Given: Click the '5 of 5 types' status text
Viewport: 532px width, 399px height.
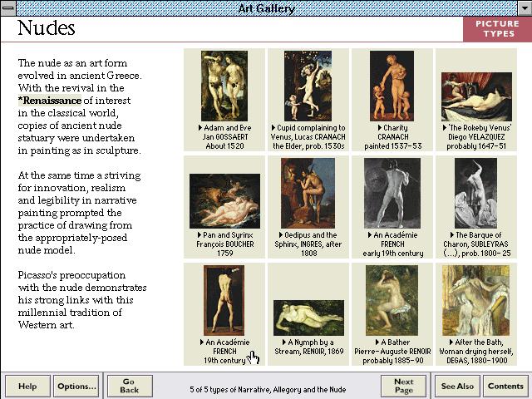Looking at the screenshot, I should coord(268,390).
